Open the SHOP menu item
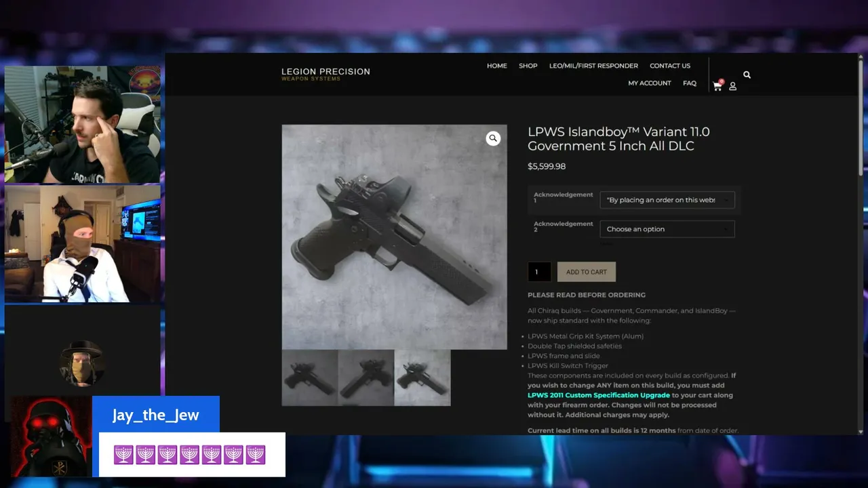Screen dimensions: 868x488 coord(528,66)
